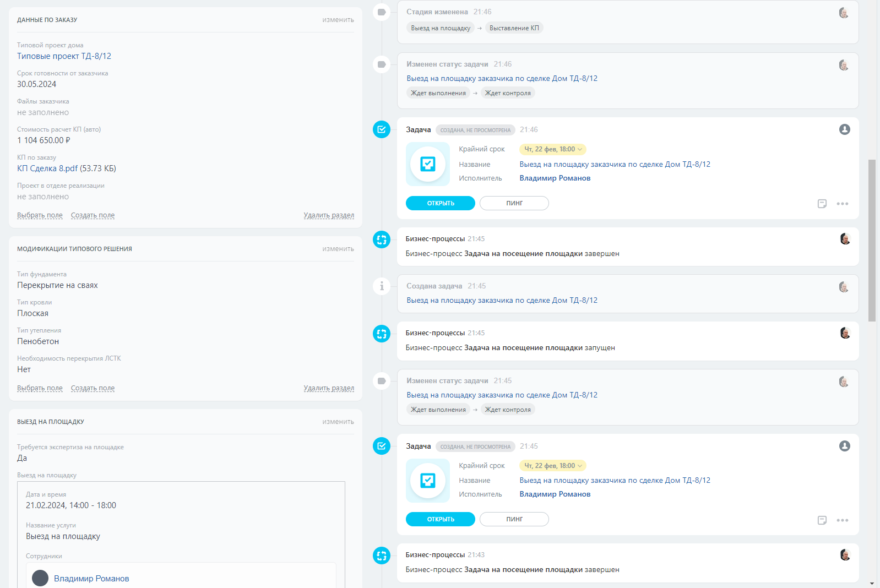Image resolution: width=880 pixels, height=588 pixels.
Task: Click the task thumbnail in the 21:45 task card
Action: (x=428, y=481)
